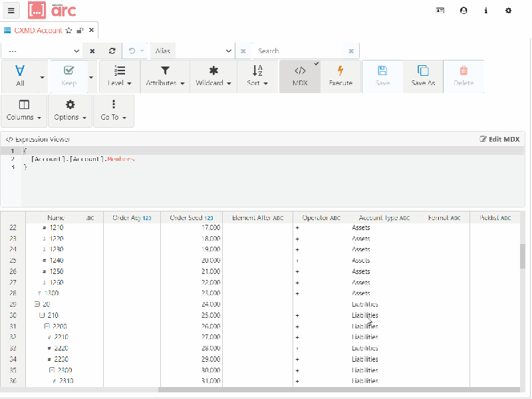This screenshot has width=532, height=399.
Task: Open the Wildcard menu
Action: point(213,76)
